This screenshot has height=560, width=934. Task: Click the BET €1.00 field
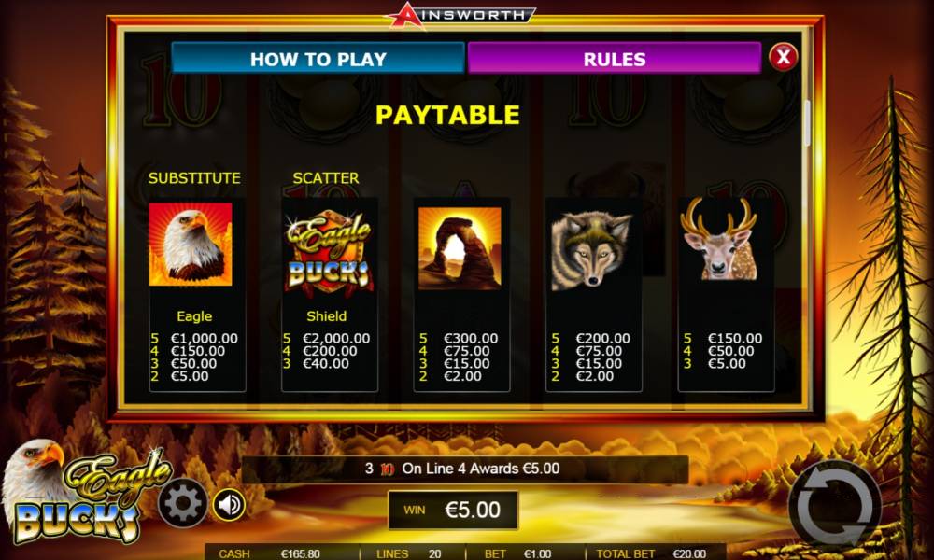pos(519,553)
